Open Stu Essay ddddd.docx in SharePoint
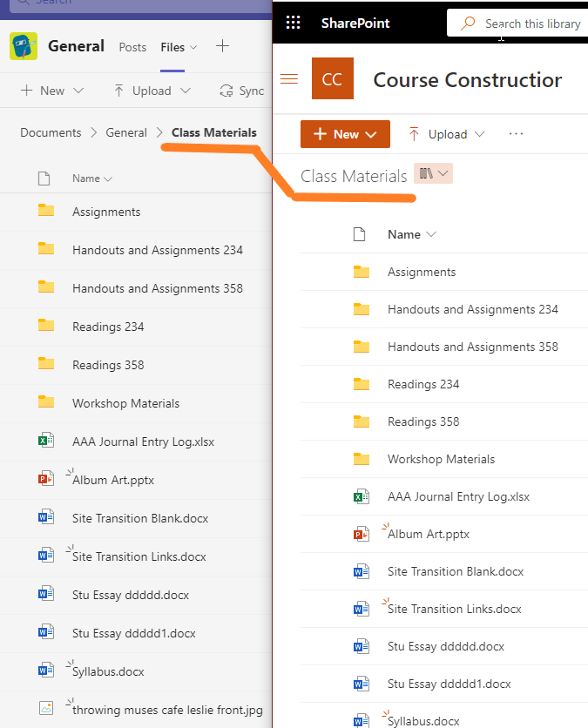The image size is (588, 728). point(446,646)
